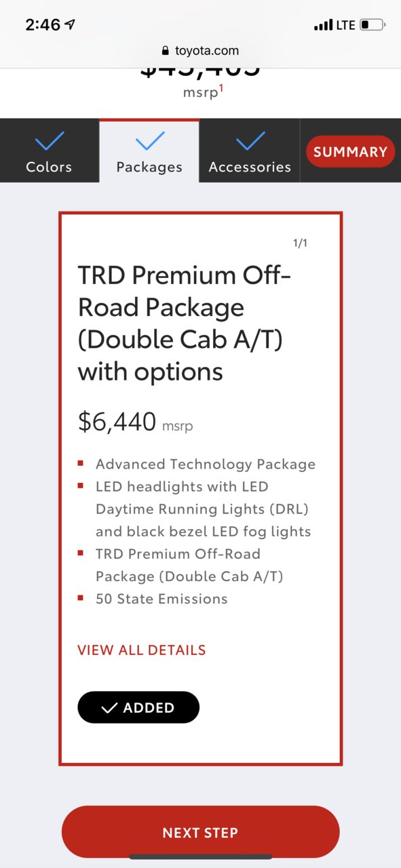
Task: Switch to the Colors tab
Action: click(x=49, y=151)
